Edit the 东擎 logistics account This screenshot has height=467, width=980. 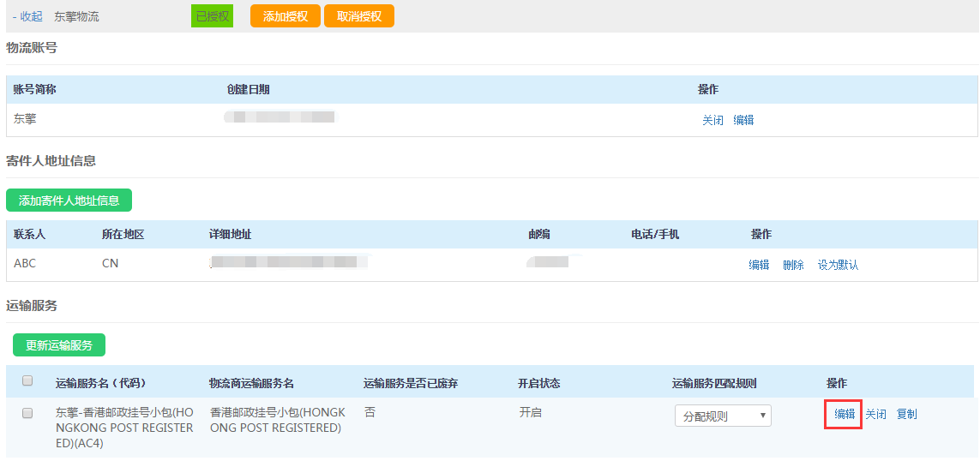coord(743,121)
